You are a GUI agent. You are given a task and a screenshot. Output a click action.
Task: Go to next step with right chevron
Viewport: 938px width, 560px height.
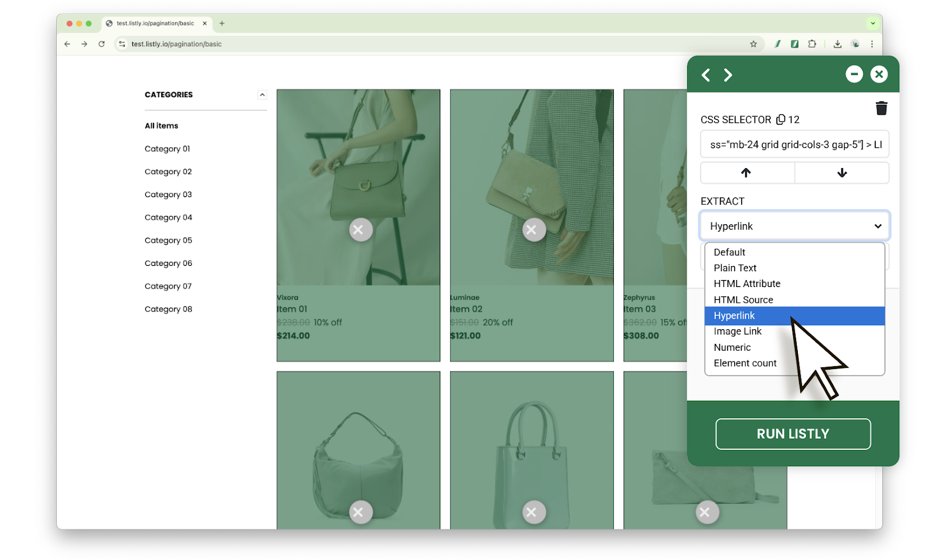click(x=728, y=75)
